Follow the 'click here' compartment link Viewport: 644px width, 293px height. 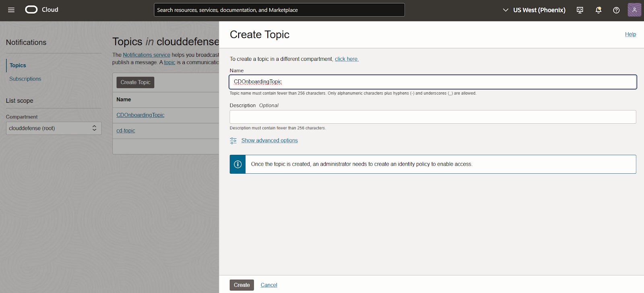pyautogui.click(x=347, y=59)
